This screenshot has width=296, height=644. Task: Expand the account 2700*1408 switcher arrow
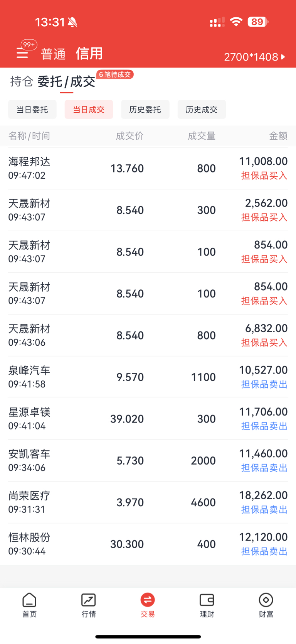(x=283, y=57)
